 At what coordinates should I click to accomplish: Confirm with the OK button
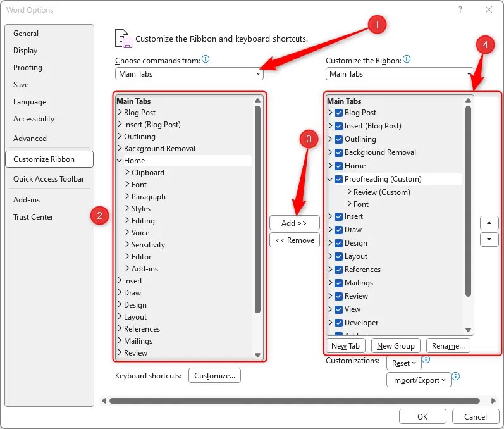(422, 417)
